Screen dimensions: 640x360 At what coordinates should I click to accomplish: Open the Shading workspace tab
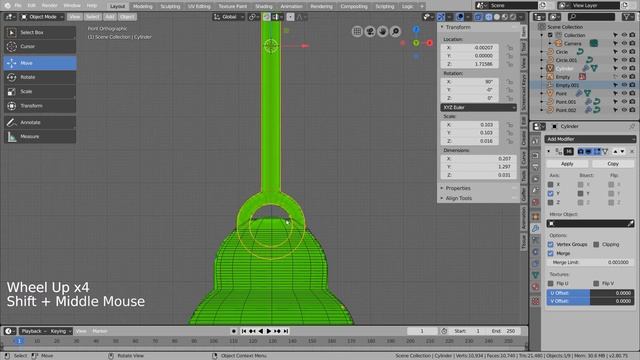point(264,6)
